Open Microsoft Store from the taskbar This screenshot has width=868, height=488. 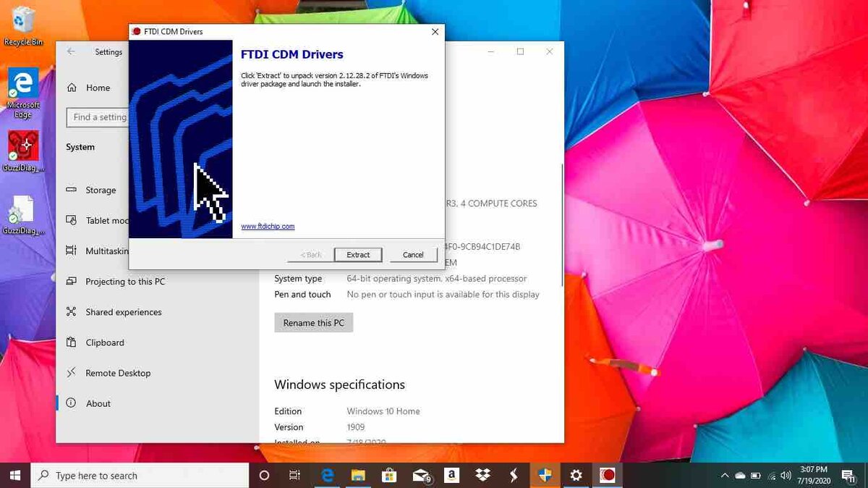(x=389, y=476)
